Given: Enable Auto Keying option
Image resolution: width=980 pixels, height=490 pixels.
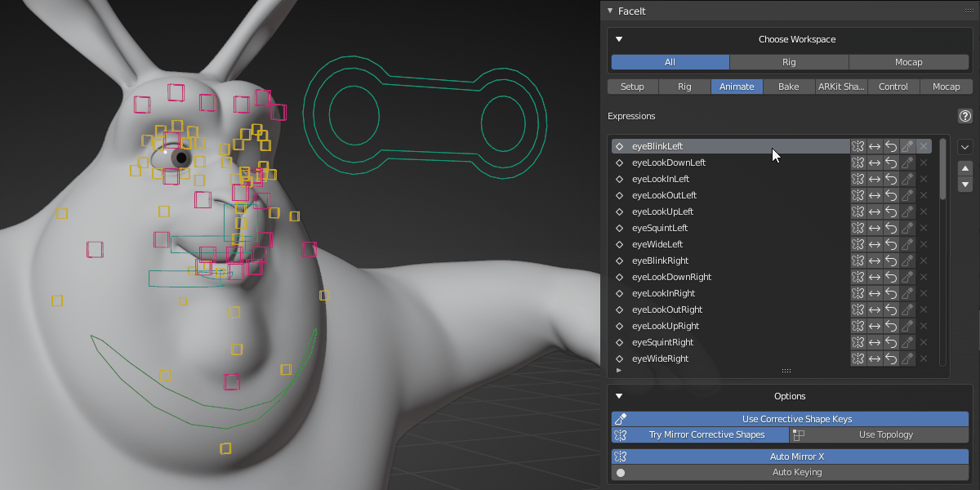Looking at the screenshot, I should coord(790,472).
